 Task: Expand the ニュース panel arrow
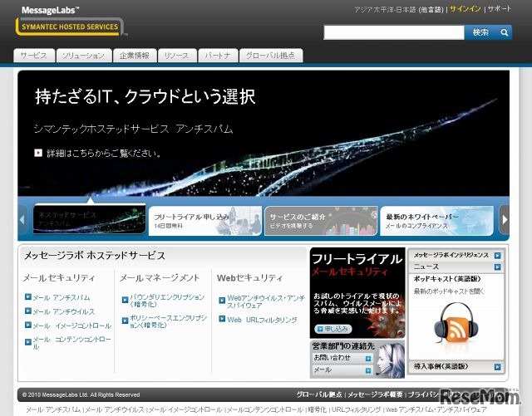[x=497, y=267]
